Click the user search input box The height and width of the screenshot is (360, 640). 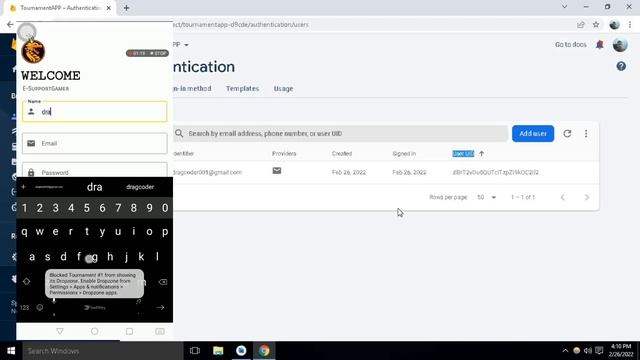point(340,133)
